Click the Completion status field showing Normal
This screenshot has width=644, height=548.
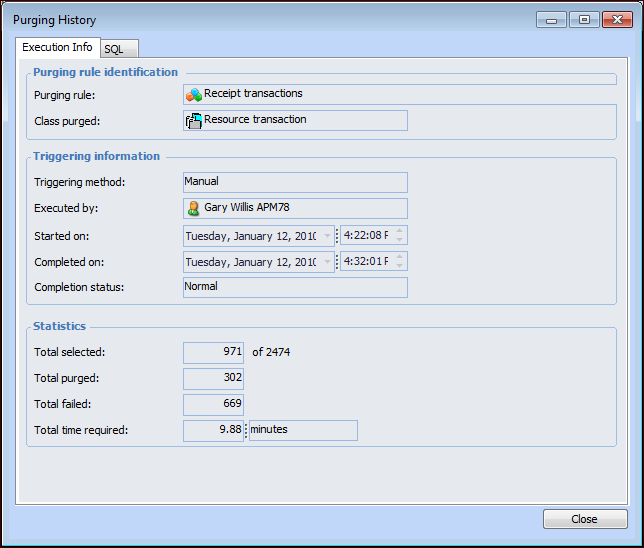point(295,287)
